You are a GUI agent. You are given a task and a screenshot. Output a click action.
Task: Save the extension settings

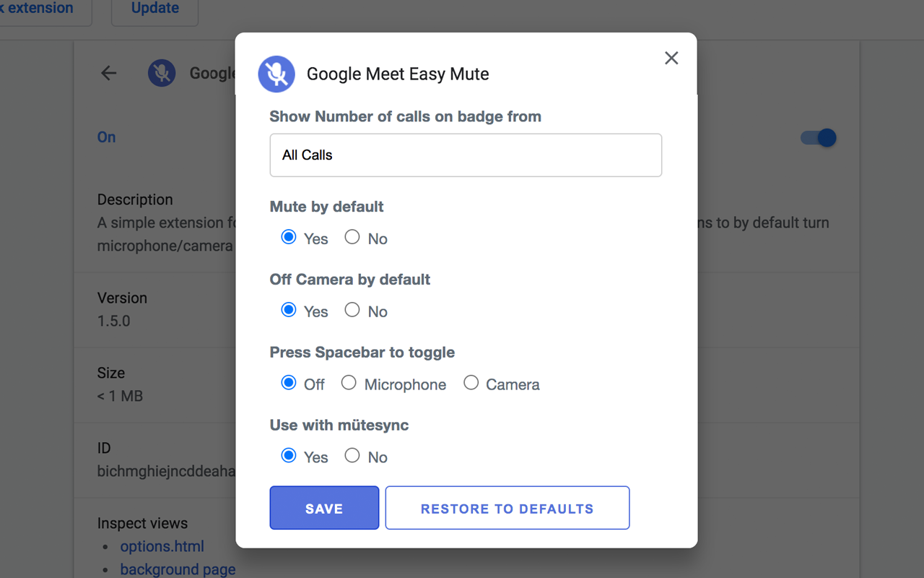pyautogui.click(x=324, y=507)
